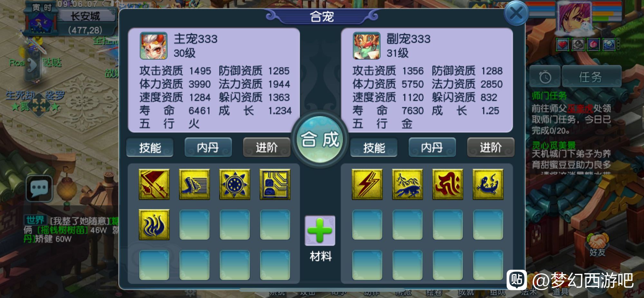Tap the timer clock icon
The image size is (644, 298).
(x=545, y=77)
